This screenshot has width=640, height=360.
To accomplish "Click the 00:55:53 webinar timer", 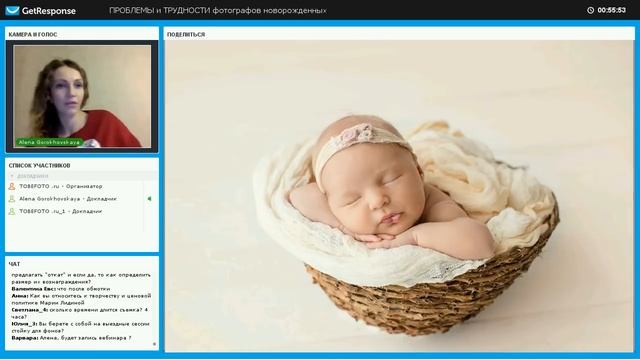I will 611,10.
